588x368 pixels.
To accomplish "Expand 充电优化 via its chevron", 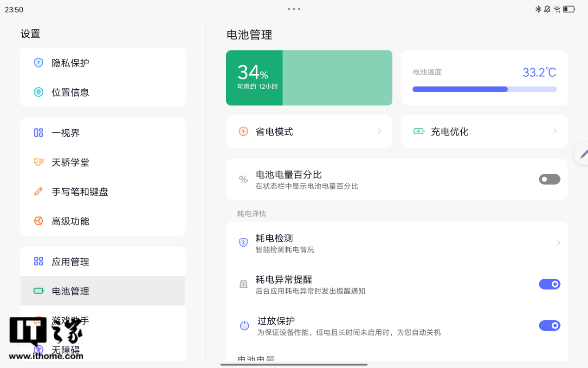I will tap(555, 131).
